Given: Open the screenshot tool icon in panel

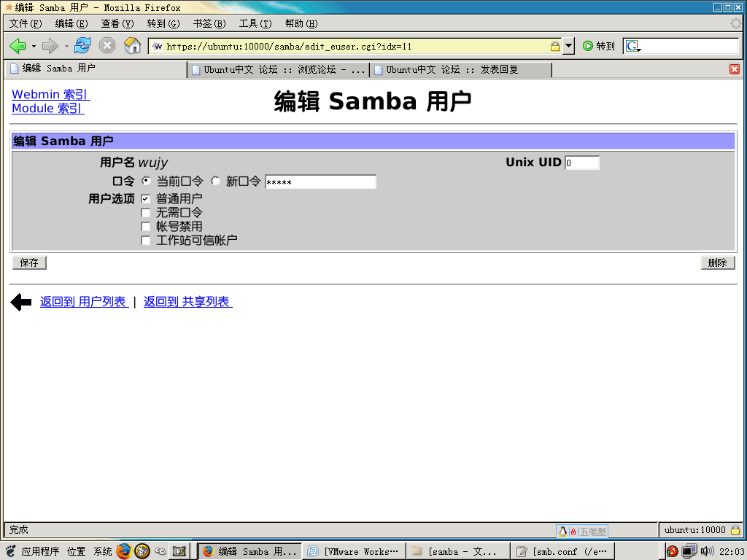Looking at the screenshot, I should click(x=179, y=551).
